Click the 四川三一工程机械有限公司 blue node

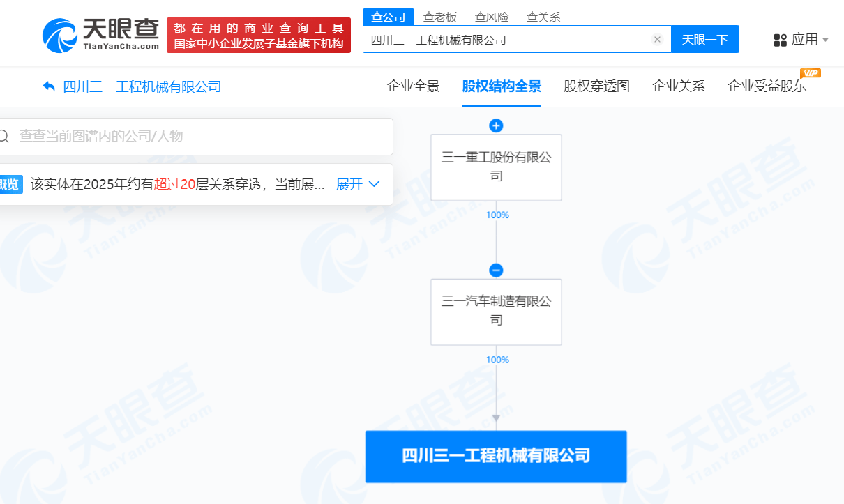(496, 456)
